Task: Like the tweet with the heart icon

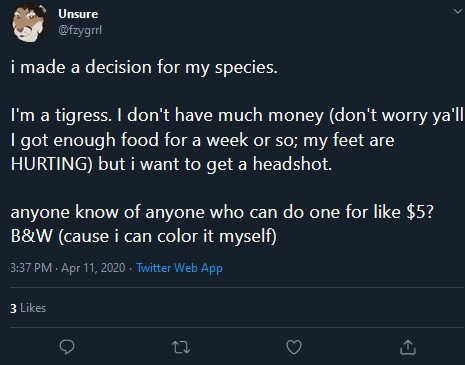Action: pyautogui.click(x=294, y=347)
